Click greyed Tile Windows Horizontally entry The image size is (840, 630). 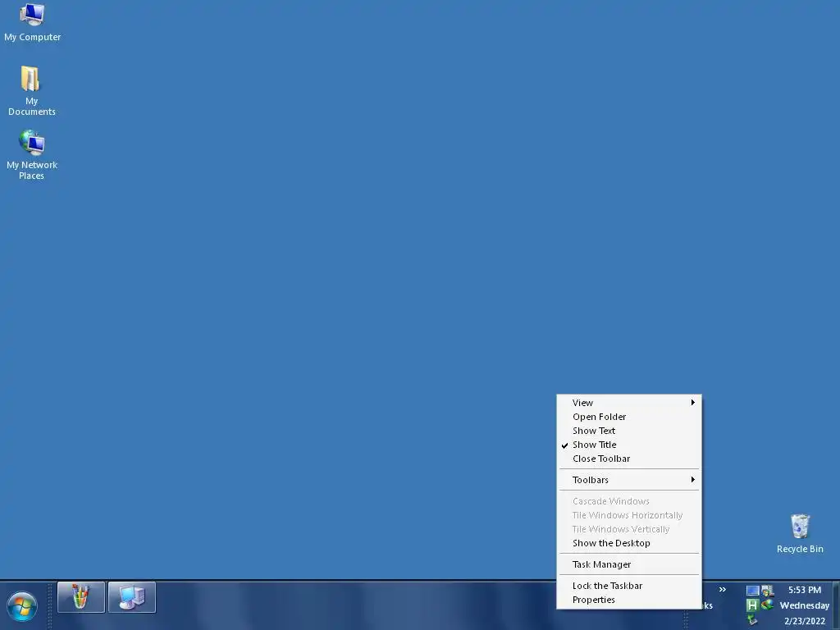pos(629,515)
